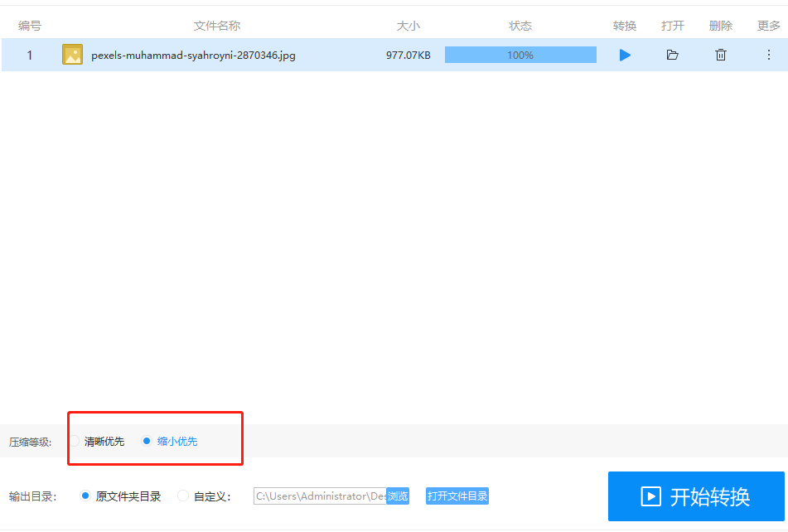Screen dimensions: 788x532
Task: Click the 更多 column header
Action: pyautogui.click(x=768, y=26)
